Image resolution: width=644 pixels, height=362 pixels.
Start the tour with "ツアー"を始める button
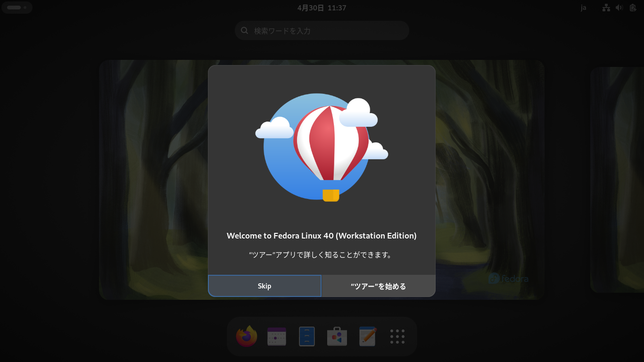click(x=378, y=286)
